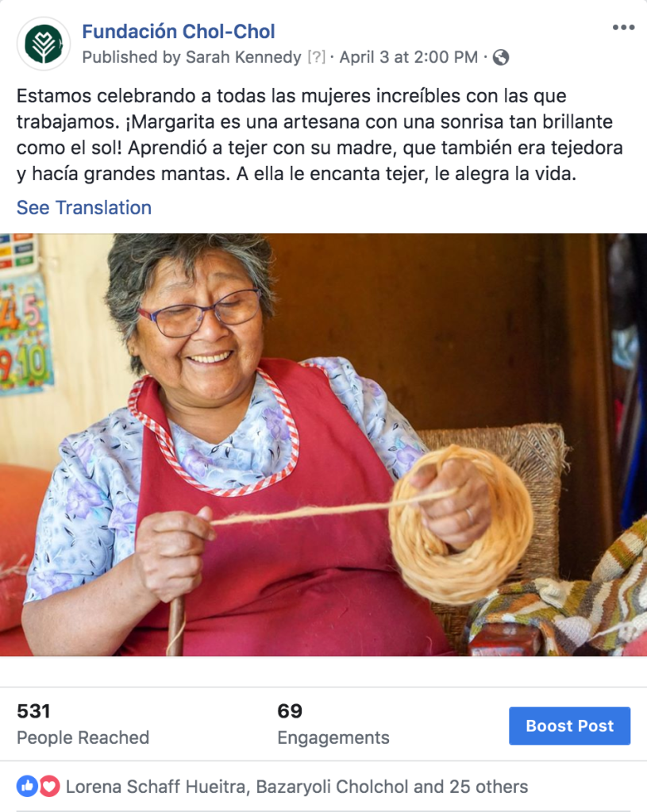Click the globe public privacy icon
The image size is (647, 812).
tap(500, 57)
